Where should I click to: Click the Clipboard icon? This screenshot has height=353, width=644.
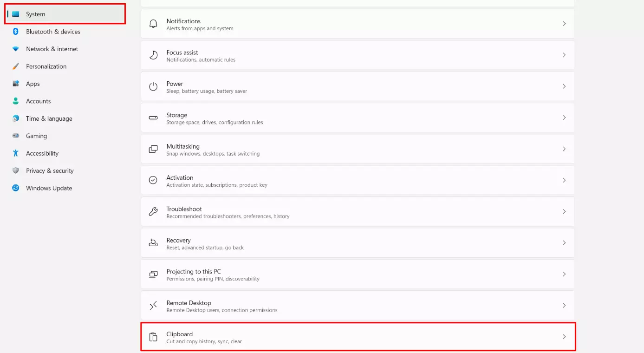point(153,337)
